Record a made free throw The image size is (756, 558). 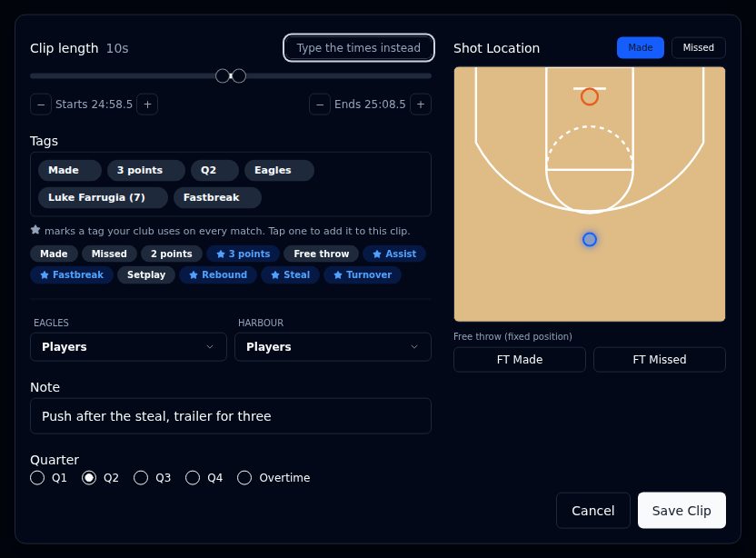[x=520, y=359]
